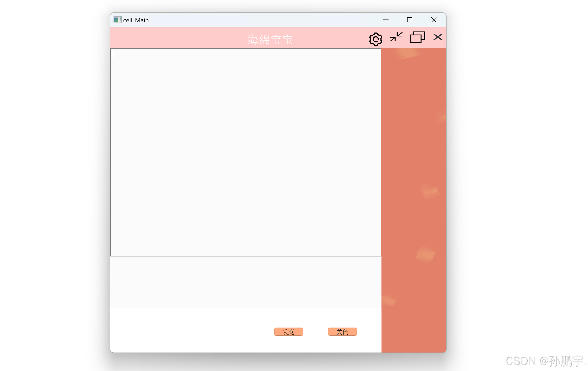Click the 发送 send button
The image size is (588, 371).
pyautogui.click(x=289, y=332)
